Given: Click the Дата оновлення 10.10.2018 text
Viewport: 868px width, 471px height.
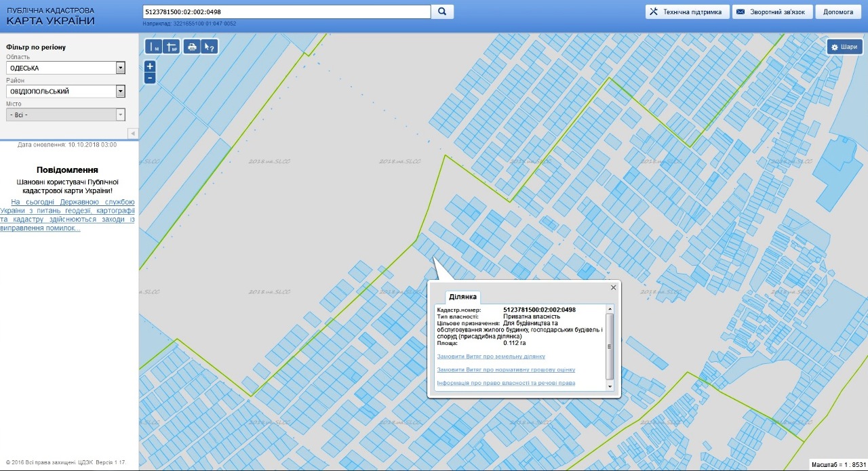Looking at the screenshot, I should click(x=67, y=145).
